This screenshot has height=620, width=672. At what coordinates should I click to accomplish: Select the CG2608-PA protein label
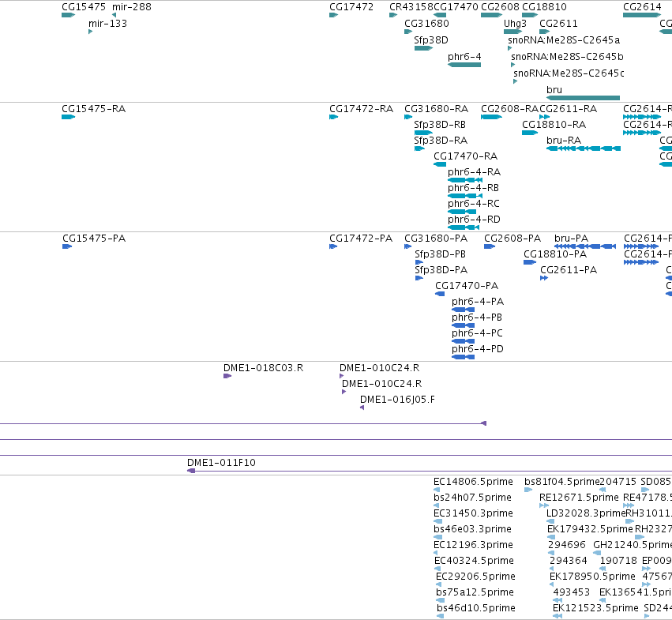[x=512, y=239]
